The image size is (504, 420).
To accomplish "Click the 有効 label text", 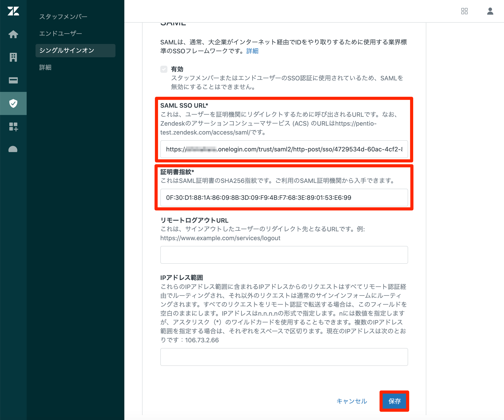I will pyautogui.click(x=177, y=69).
